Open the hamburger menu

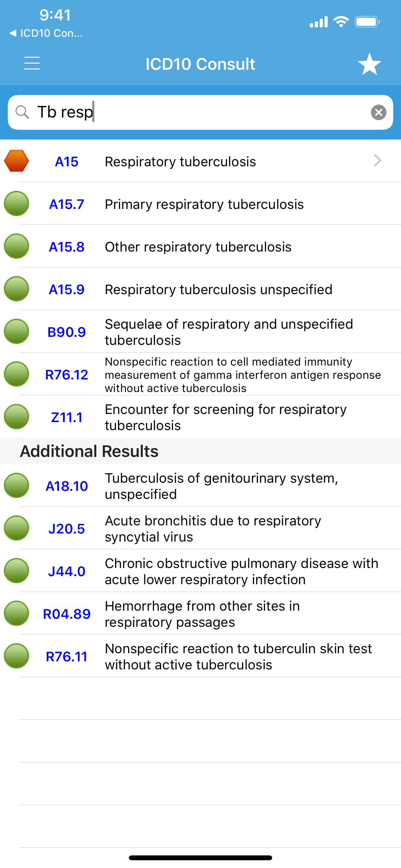click(x=32, y=63)
